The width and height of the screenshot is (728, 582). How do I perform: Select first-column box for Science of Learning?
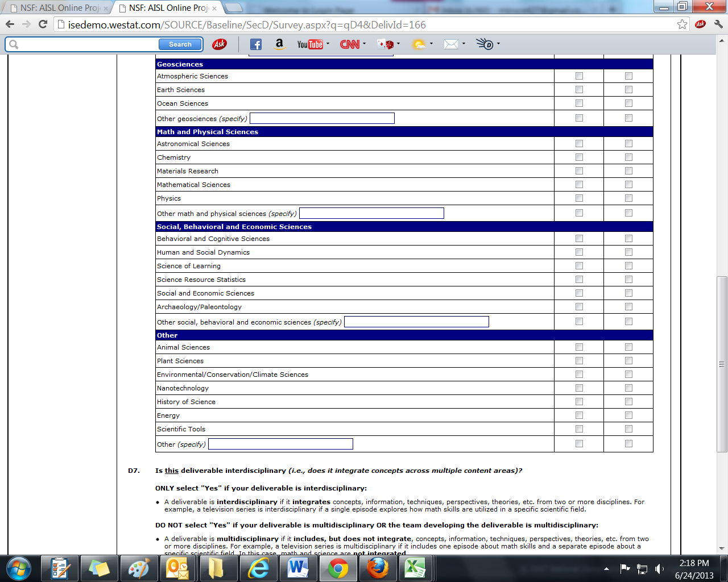click(579, 266)
